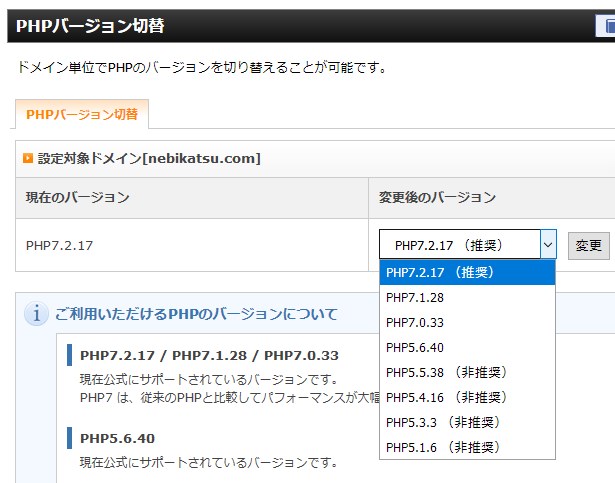Screen dimensions: 615x483
Task: Click the PHP5.6.40 section heading
Action: click(x=117, y=438)
